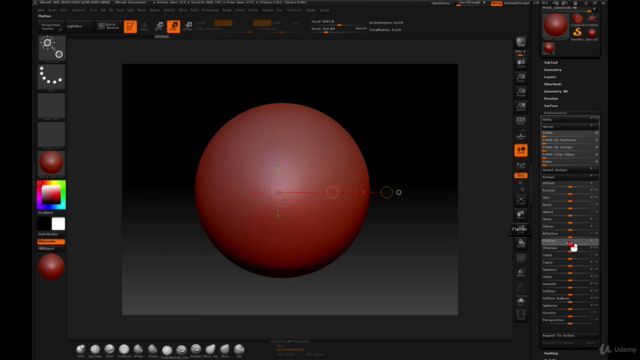Click the Mirror deformation button
640x360 pixels.
(x=570, y=127)
